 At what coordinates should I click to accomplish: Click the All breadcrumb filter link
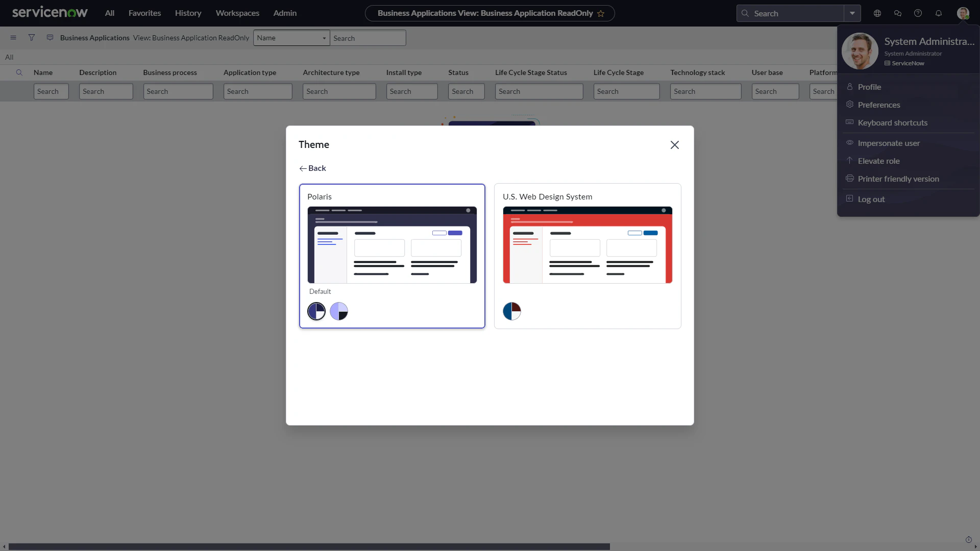tap(9, 57)
